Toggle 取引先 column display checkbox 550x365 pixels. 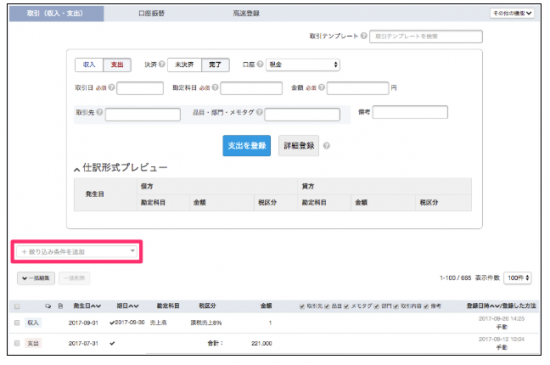(302, 306)
